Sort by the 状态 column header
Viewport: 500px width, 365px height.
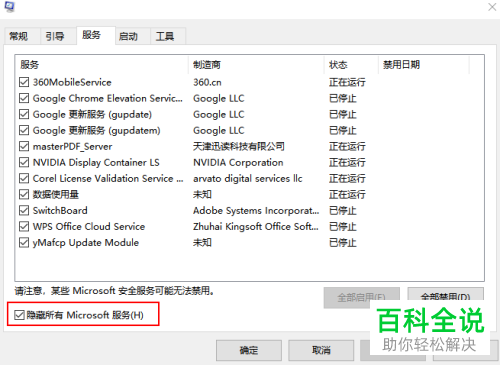click(351, 64)
